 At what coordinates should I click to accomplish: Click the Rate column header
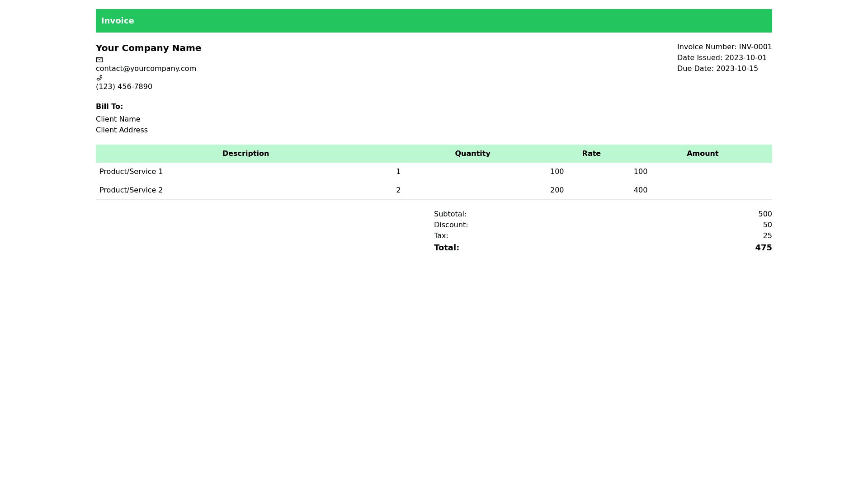coord(591,154)
